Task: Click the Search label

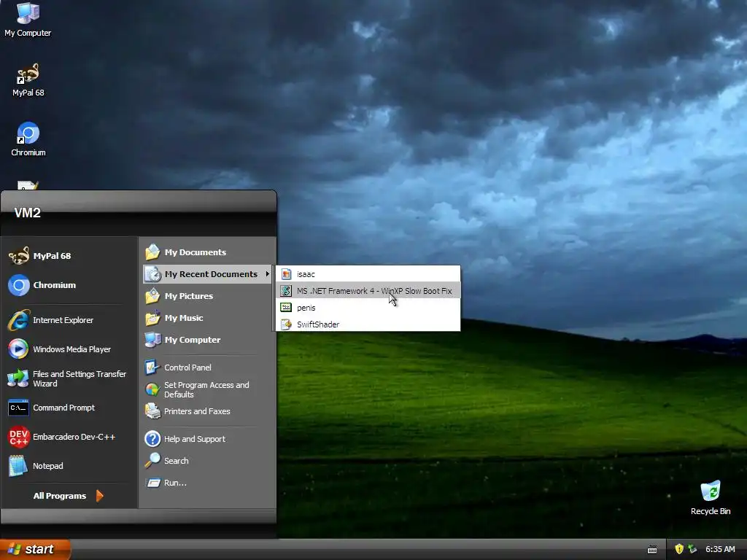Action: 177,461
